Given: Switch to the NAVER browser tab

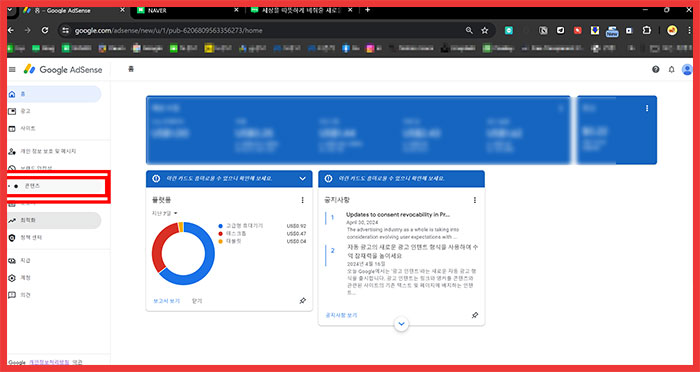Looking at the screenshot, I should point(188,10).
